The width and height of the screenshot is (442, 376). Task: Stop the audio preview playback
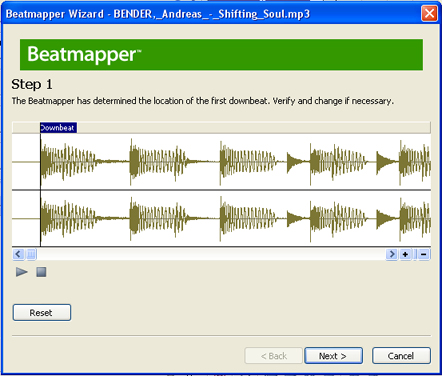click(x=41, y=272)
